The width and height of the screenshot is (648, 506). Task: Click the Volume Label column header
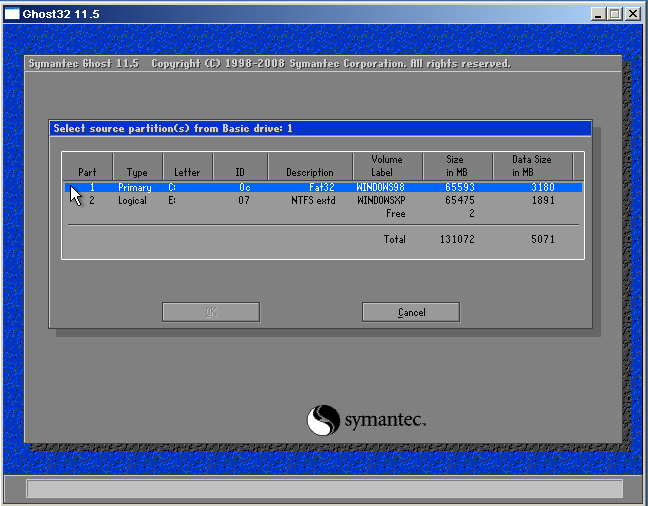point(387,166)
